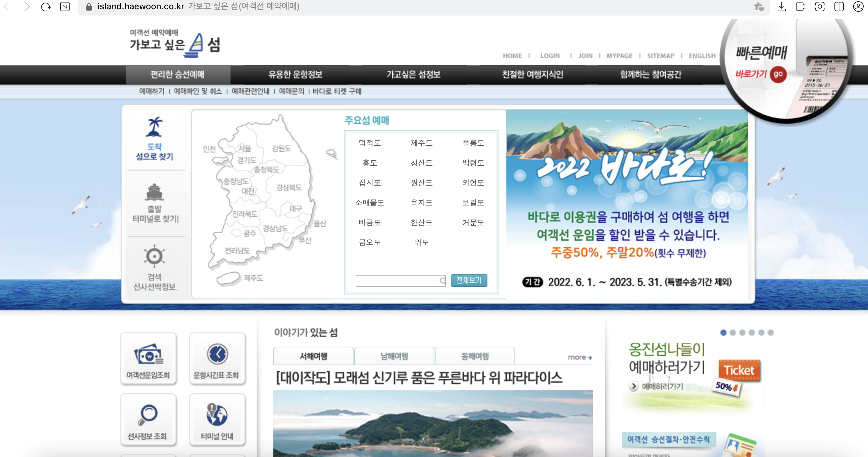Screen dimensions: 868x457
Task: Switch to the 남해여행 tab
Action: [x=394, y=356]
